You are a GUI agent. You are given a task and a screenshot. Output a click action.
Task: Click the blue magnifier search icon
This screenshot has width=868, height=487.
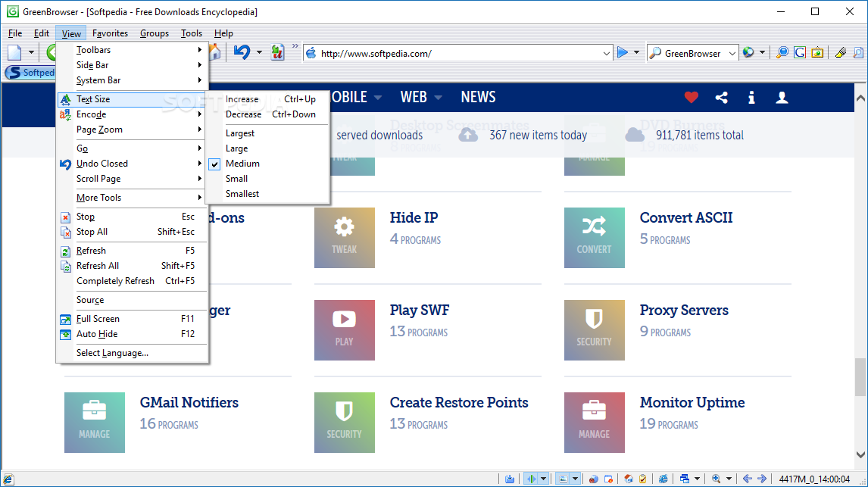pyautogui.click(x=782, y=52)
